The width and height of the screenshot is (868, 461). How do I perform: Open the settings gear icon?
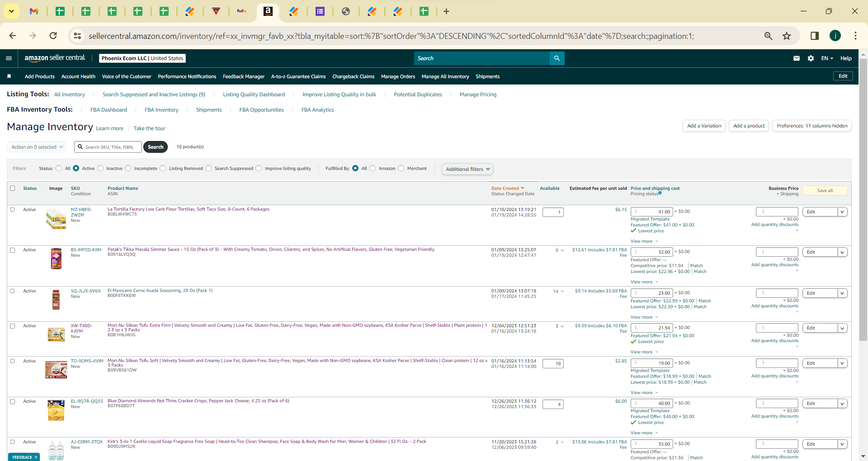click(811, 58)
